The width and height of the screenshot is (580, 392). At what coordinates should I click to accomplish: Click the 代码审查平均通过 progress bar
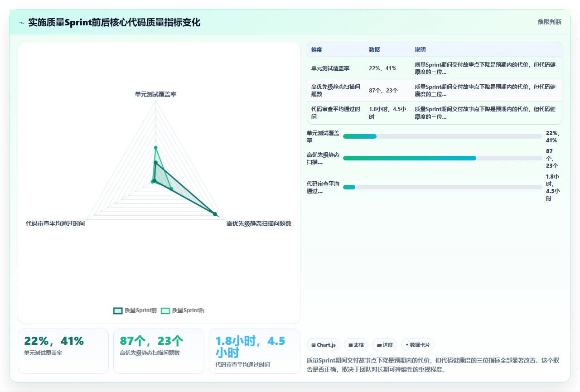pyautogui.click(x=443, y=187)
